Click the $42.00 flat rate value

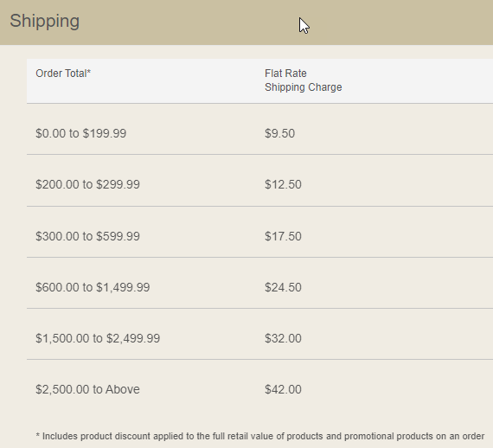283,389
